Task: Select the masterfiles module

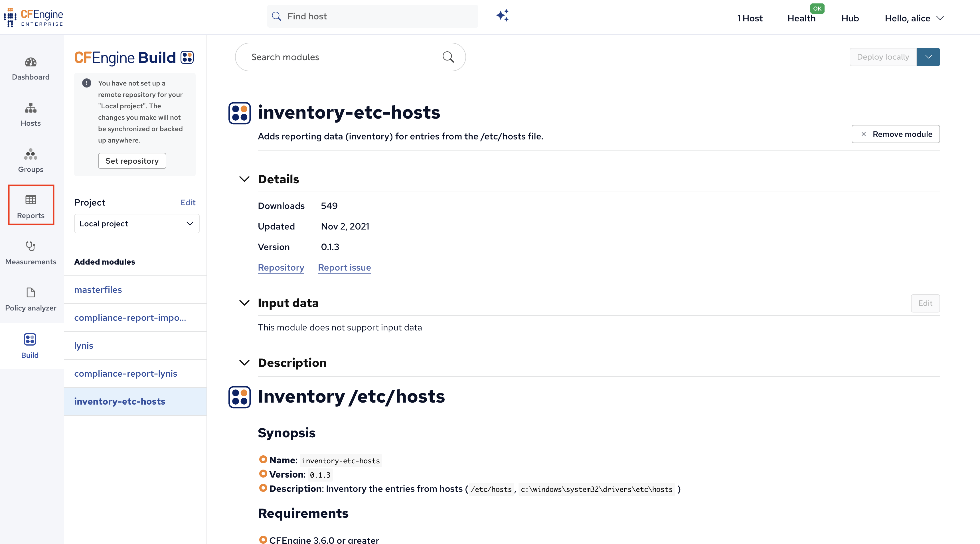Action: coord(135,290)
